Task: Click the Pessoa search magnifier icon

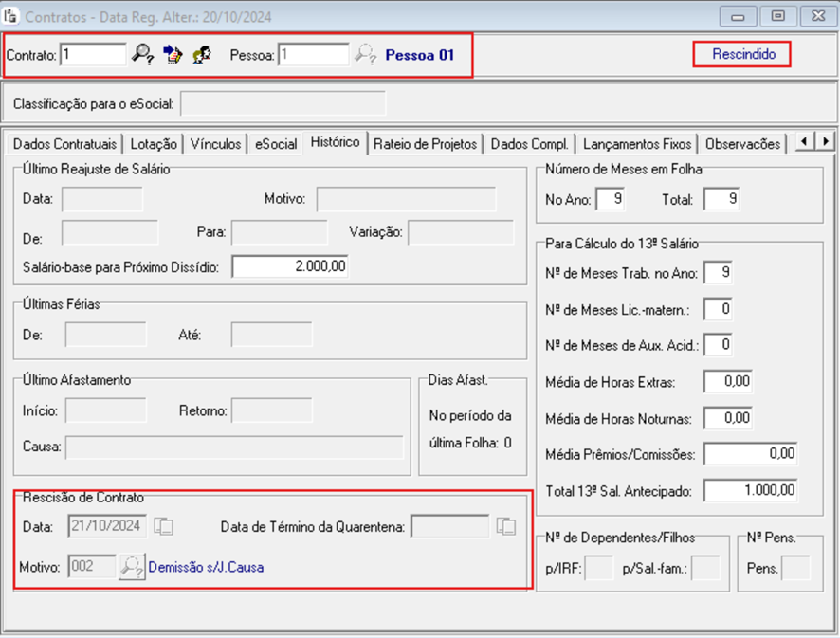Action: click(365, 55)
